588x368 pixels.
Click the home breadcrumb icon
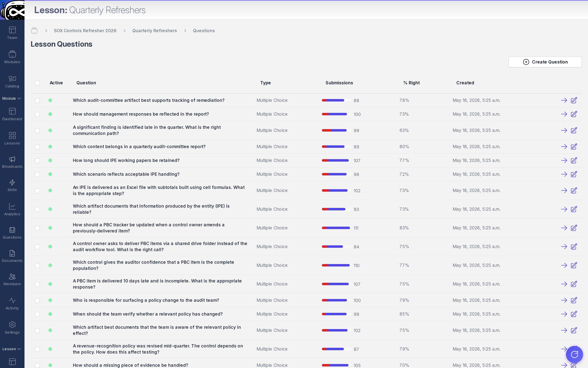[x=34, y=31]
